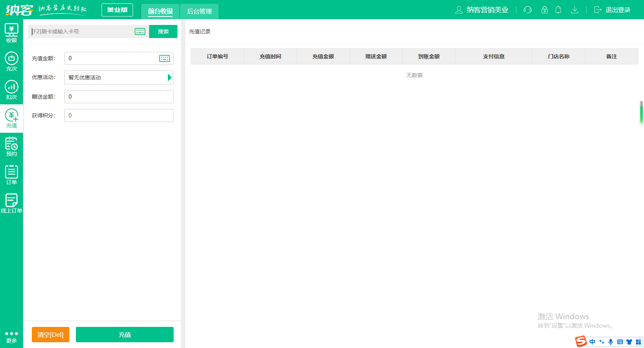The height and width of the screenshot is (348, 644).
Task: Open keypad icon in 充值金额 field
Action: pos(164,58)
